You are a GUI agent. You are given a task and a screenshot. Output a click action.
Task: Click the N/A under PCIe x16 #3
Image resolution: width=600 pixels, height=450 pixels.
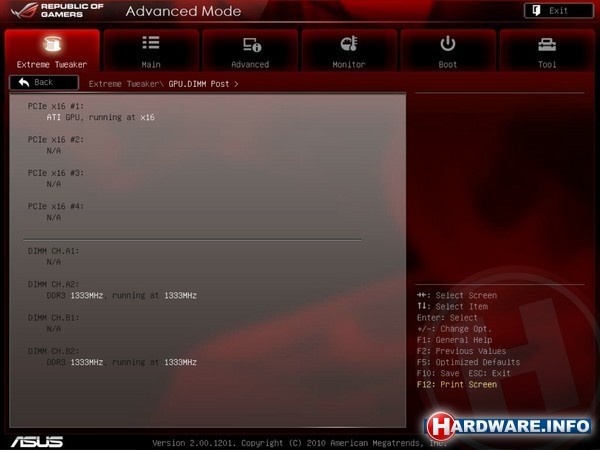54,184
